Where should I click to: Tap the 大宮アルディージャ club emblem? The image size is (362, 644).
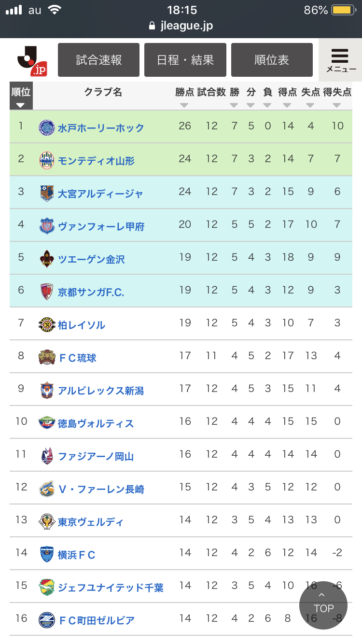(47, 193)
